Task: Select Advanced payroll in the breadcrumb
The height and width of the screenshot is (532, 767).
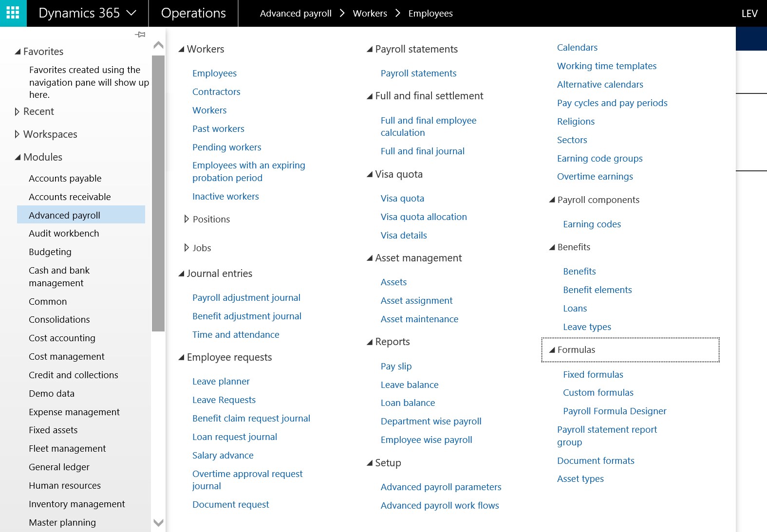Action: 296,14
